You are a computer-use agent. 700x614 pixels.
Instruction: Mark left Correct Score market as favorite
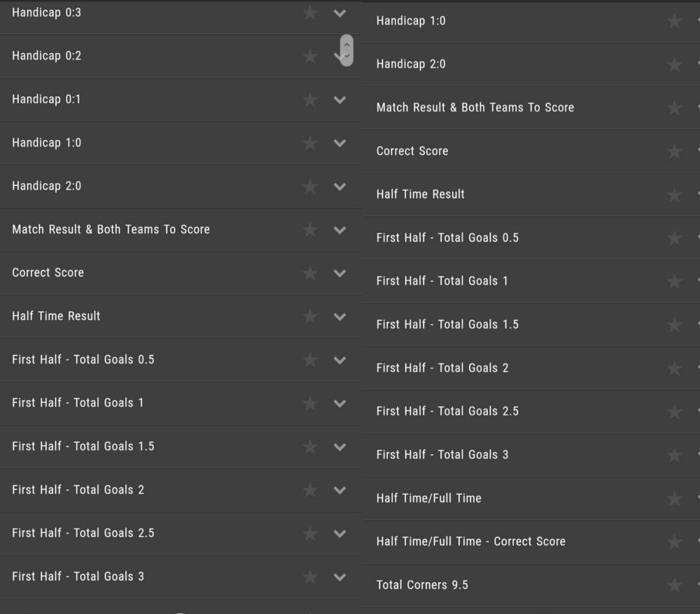(310, 273)
